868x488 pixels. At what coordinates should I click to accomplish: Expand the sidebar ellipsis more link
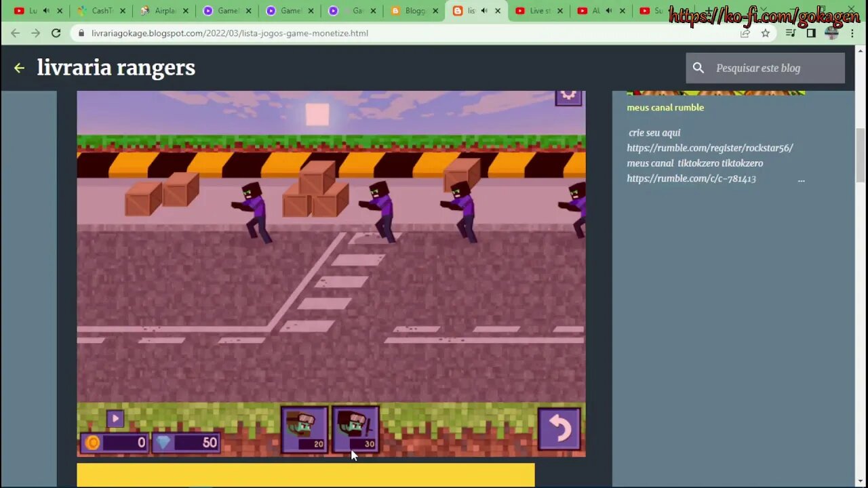[x=801, y=180]
